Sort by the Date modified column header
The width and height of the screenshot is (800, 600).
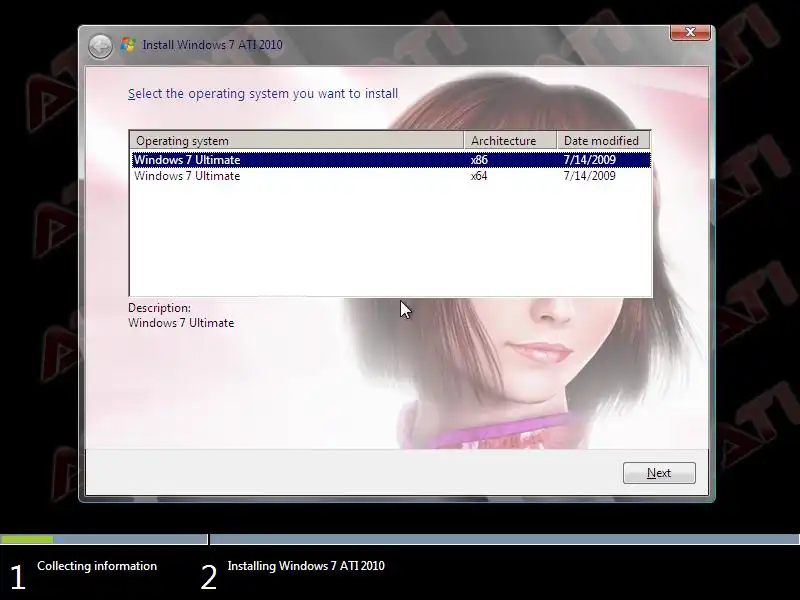point(604,141)
